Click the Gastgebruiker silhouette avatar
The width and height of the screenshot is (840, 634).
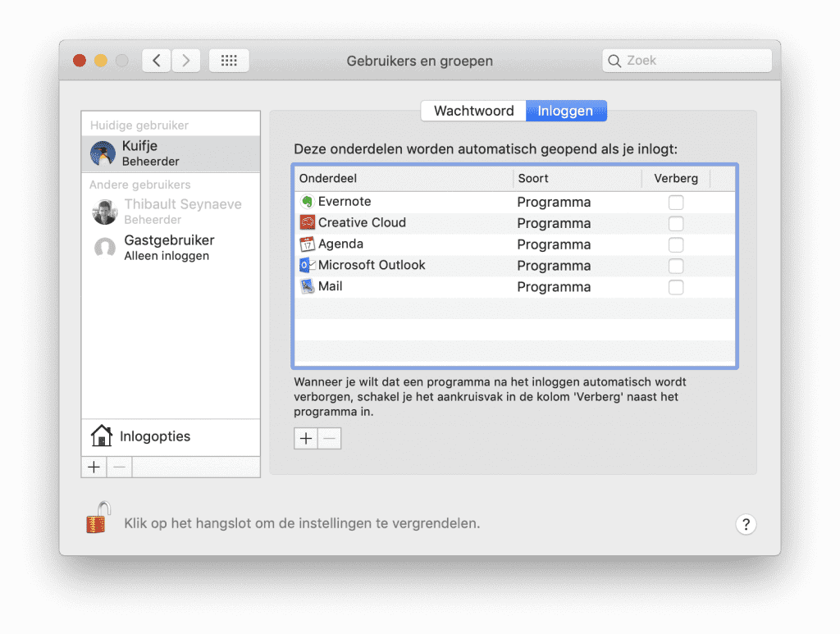tap(104, 248)
